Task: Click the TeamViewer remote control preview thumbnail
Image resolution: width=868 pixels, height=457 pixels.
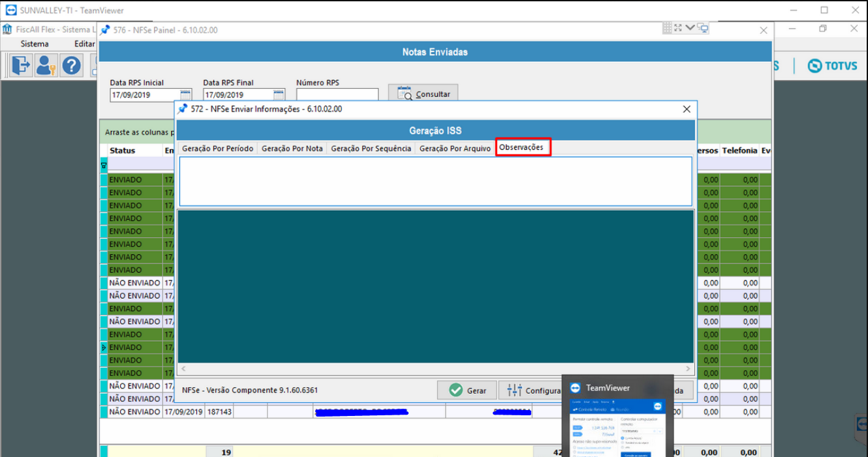Action: point(617,428)
